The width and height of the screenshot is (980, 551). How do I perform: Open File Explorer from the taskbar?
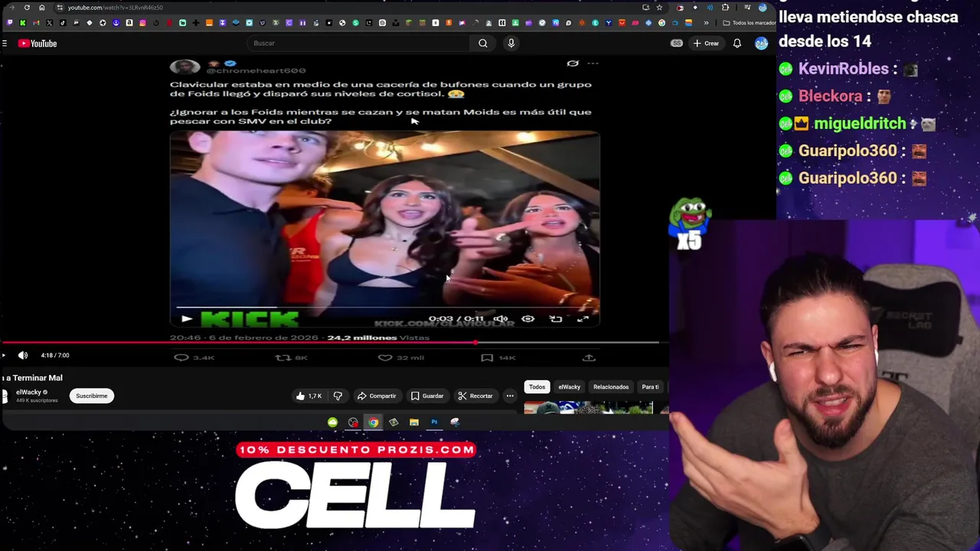413,422
